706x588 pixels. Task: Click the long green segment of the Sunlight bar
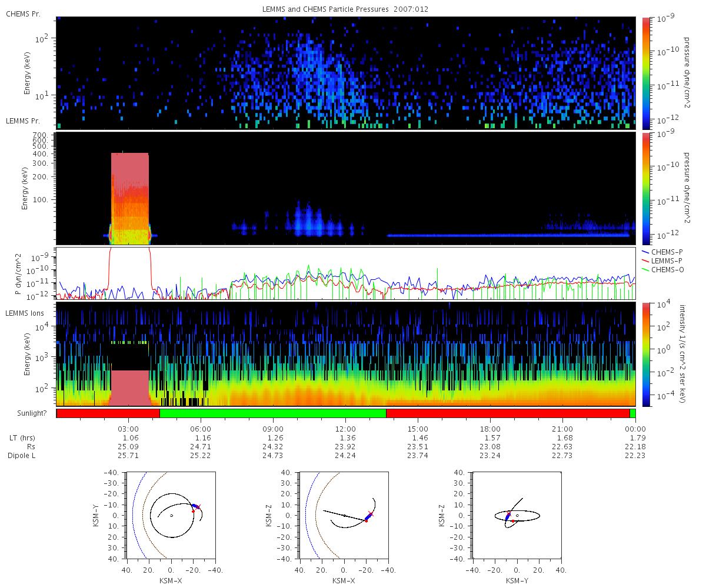(x=273, y=413)
